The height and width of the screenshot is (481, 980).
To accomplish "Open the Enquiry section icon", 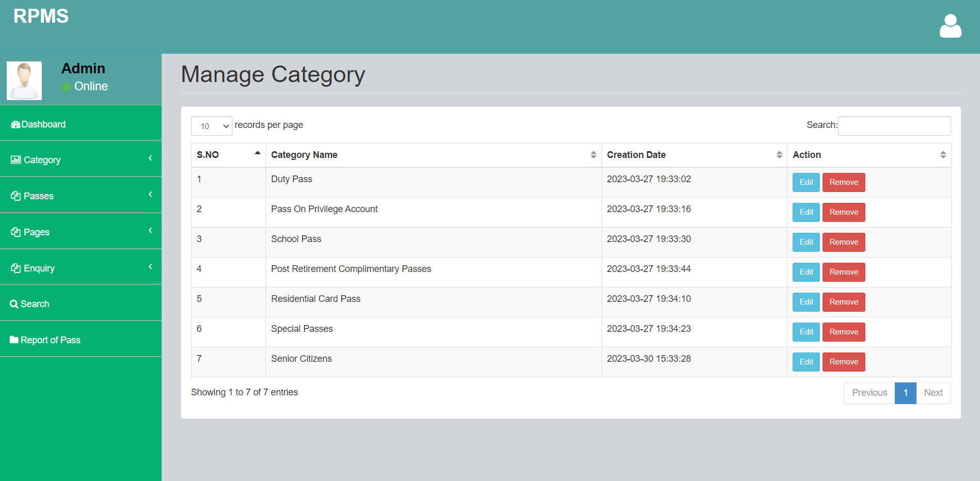I will click(15, 268).
